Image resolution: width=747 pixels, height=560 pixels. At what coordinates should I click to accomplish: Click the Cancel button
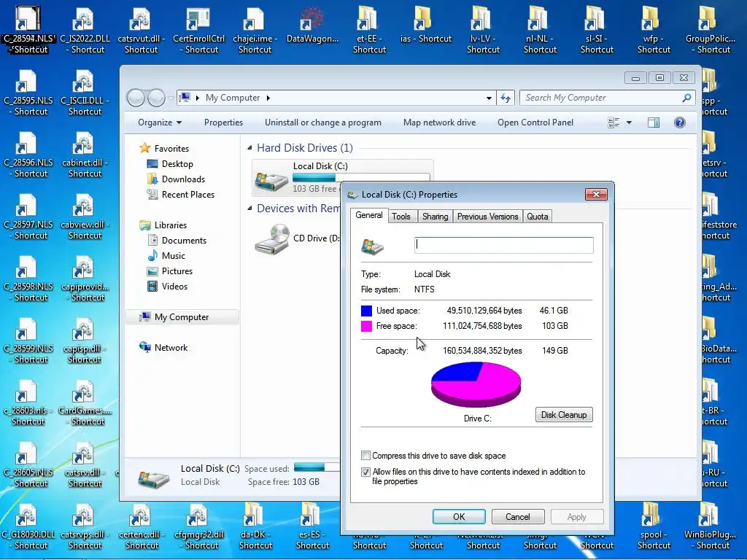coord(518,517)
